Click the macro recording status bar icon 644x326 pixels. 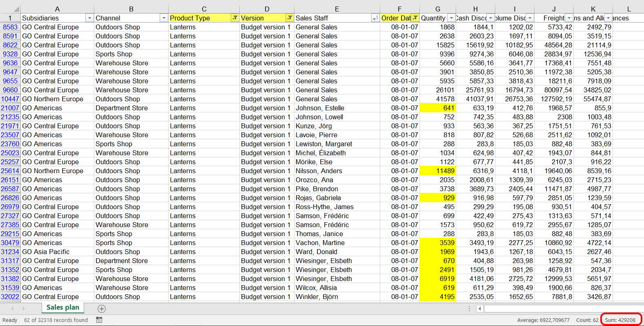point(99,320)
